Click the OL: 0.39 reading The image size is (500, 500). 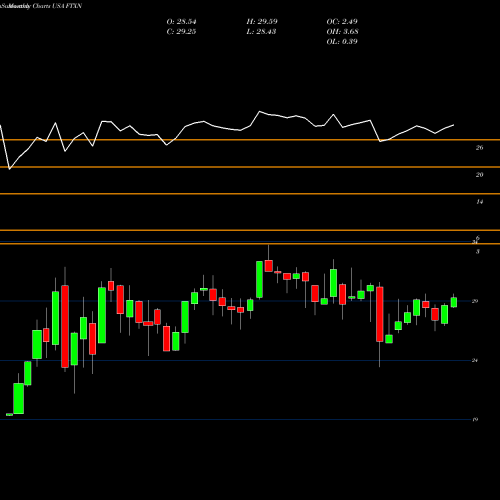342,42
